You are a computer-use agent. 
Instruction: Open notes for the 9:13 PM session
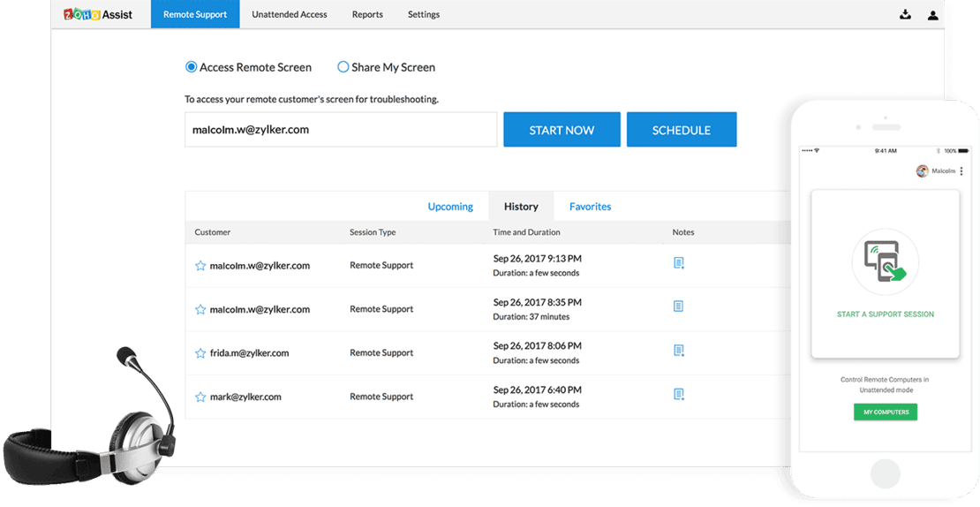click(679, 263)
